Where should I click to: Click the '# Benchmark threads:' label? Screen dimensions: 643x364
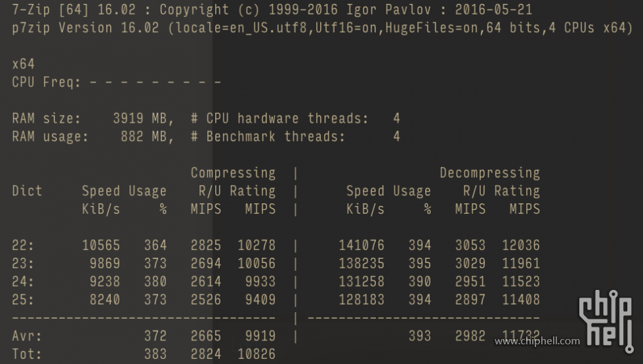268,136
